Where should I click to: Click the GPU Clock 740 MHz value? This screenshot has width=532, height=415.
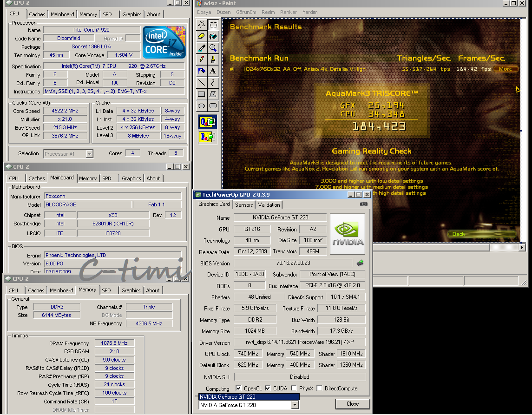click(x=248, y=354)
